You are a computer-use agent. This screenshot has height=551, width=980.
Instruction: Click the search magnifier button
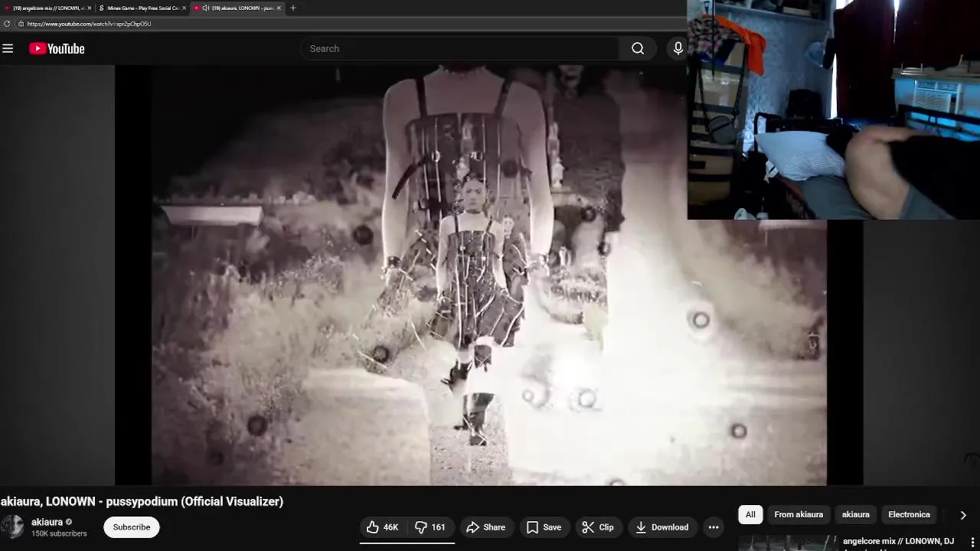[x=638, y=48]
